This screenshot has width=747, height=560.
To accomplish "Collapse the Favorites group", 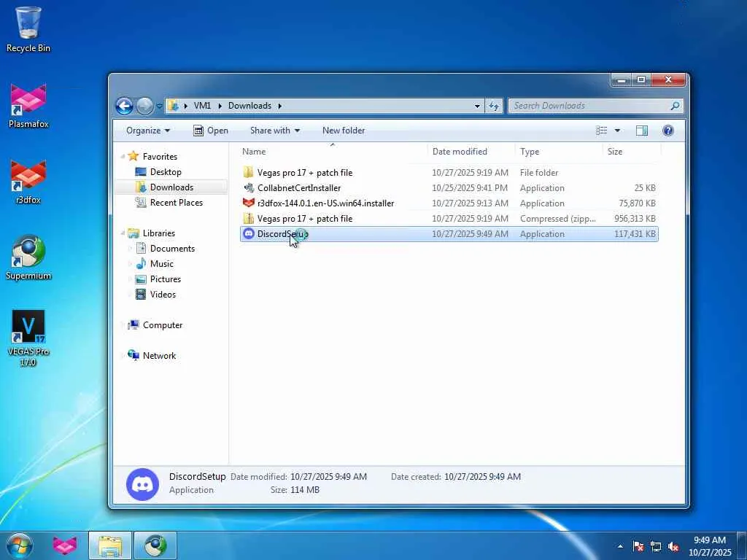I will [x=123, y=157].
